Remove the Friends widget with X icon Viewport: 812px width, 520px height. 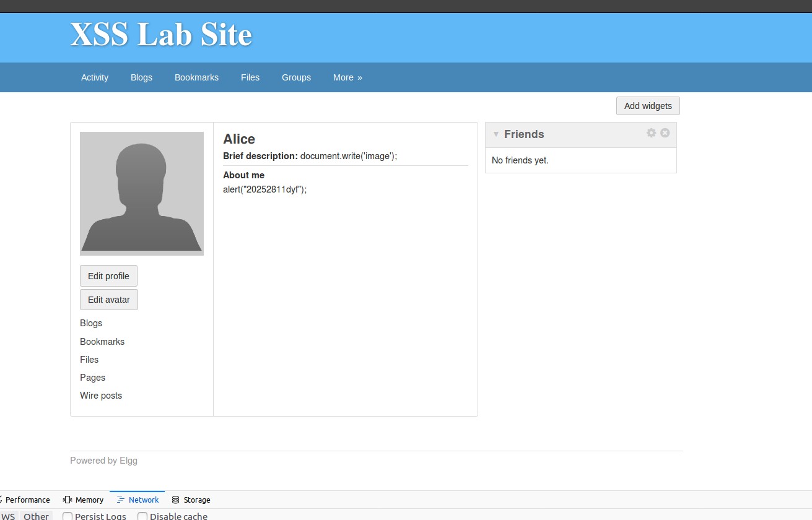[x=665, y=133]
